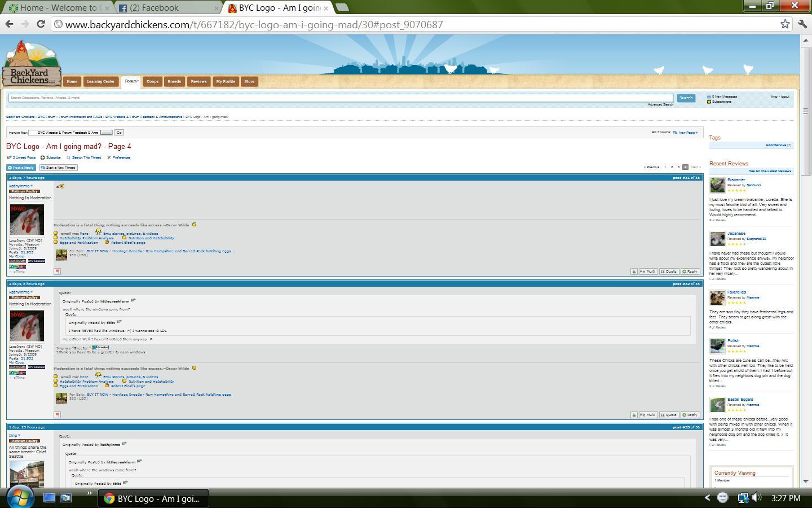Screen dimensions: 812x508
Task: Toggle Multi-quote on post #32
Action: 648,415
